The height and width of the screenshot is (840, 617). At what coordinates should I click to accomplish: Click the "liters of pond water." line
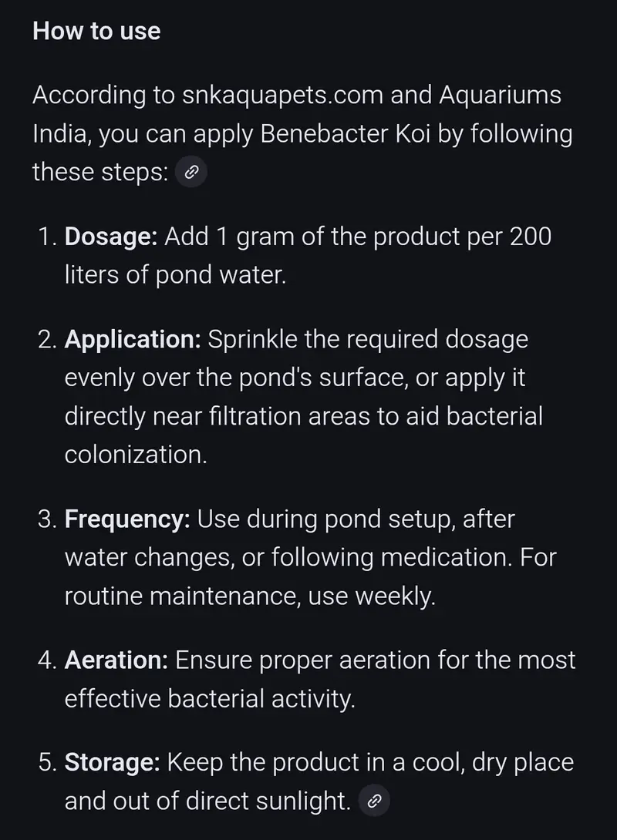(x=175, y=275)
